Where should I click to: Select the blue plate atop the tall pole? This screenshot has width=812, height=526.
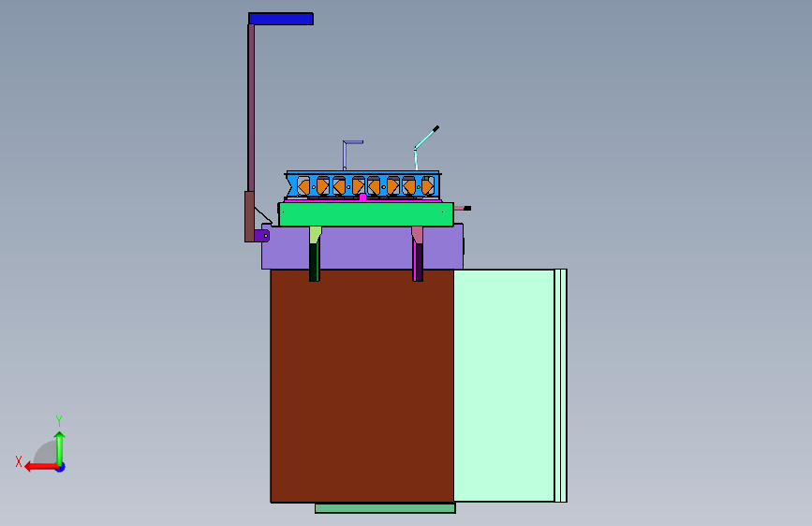tap(281, 19)
